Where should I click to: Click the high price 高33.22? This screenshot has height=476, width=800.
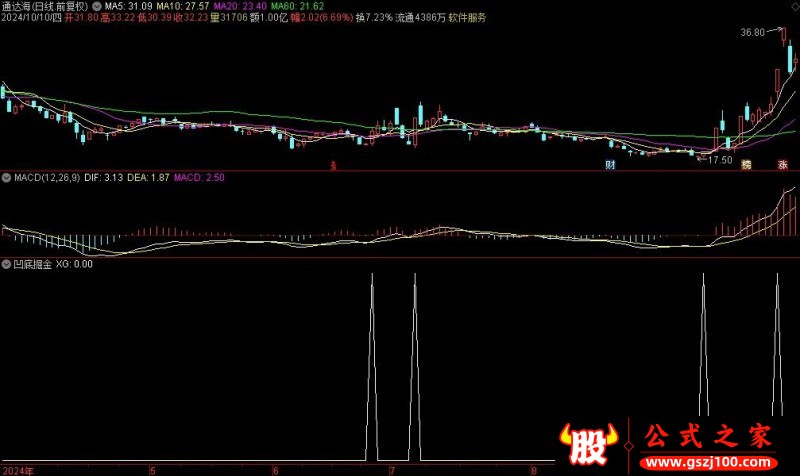point(118,18)
